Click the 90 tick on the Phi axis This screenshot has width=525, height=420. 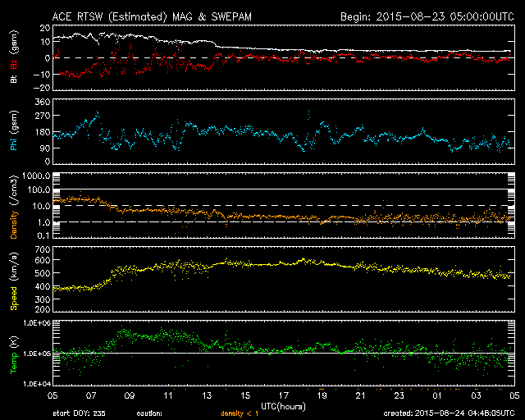pos(45,148)
